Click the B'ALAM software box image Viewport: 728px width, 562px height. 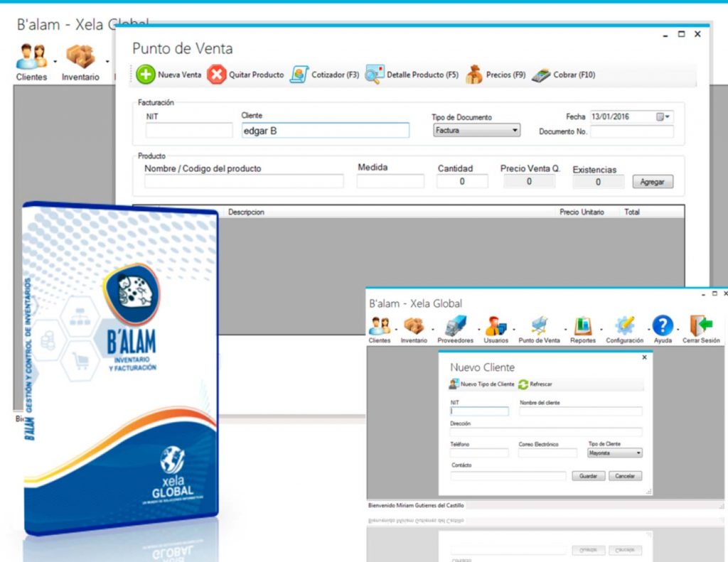pos(121,369)
